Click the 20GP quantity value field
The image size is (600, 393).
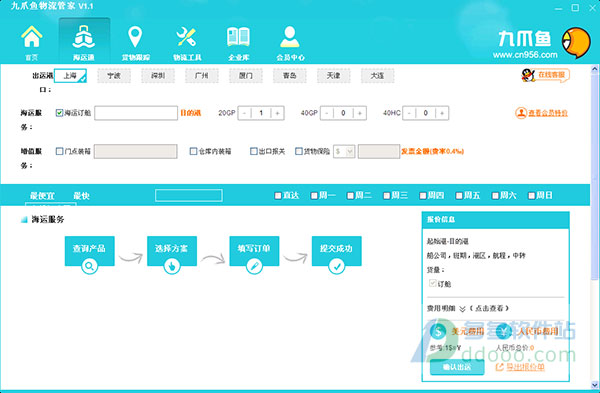pyautogui.click(x=261, y=113)
